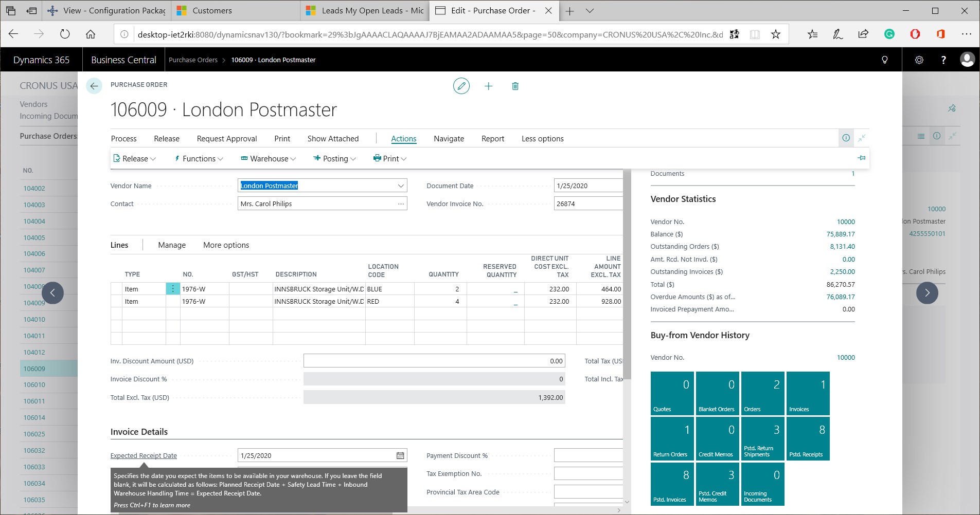Pin the action bar with pin icon

point(862,158)
